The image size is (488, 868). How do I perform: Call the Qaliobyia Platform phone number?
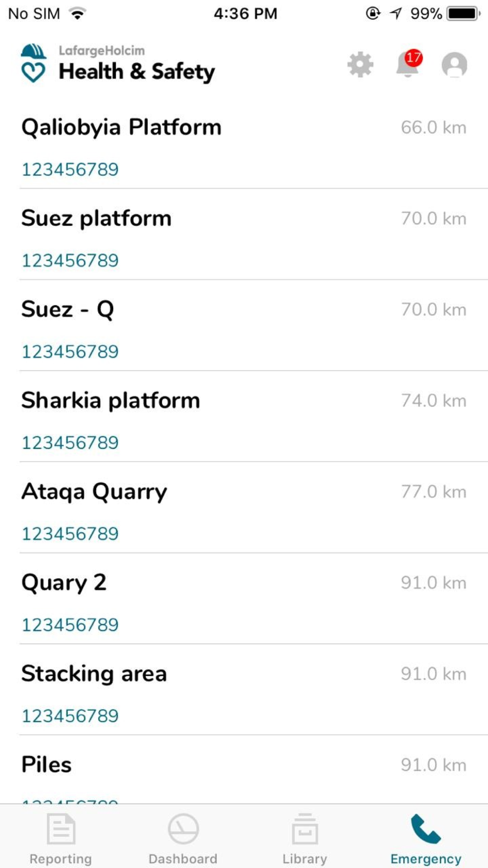pos(70,169)
